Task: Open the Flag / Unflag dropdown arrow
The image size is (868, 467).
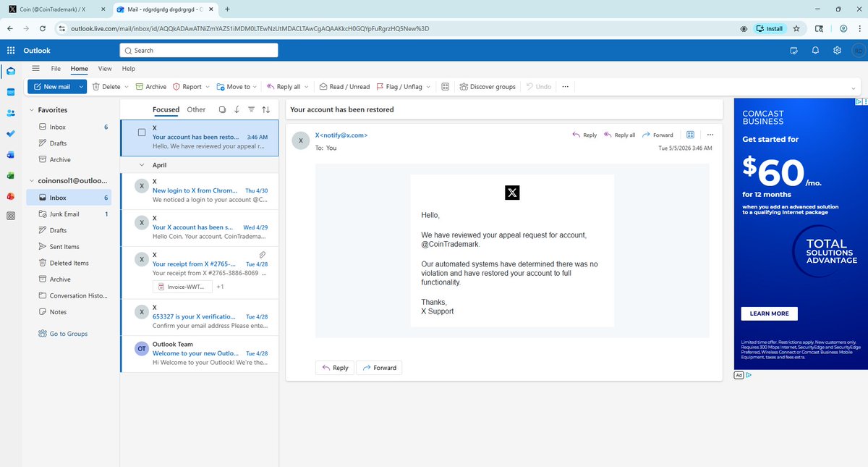Action: (x=428, y=87)
